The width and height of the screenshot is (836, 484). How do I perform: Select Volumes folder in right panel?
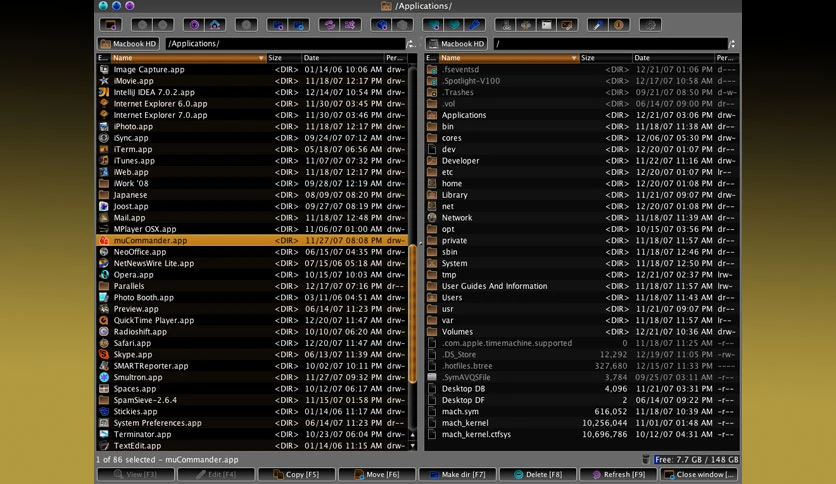tap(582, 332)
